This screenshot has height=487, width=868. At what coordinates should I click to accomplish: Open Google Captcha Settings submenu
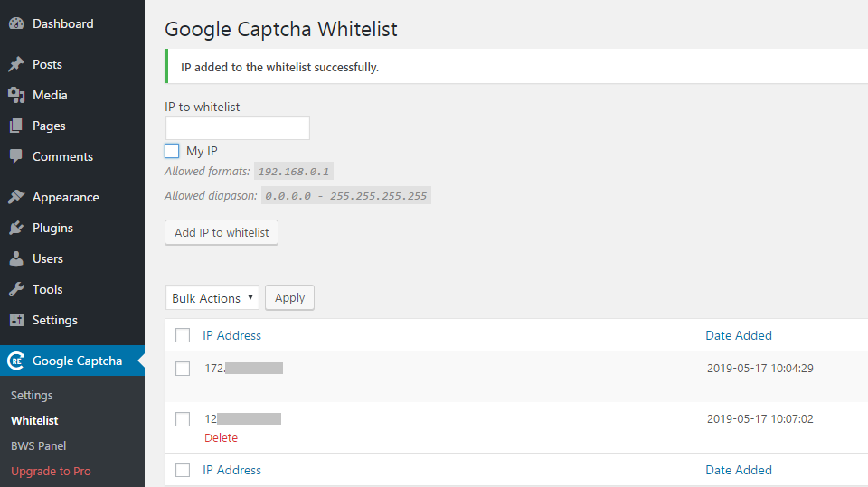tap(32, 395)
